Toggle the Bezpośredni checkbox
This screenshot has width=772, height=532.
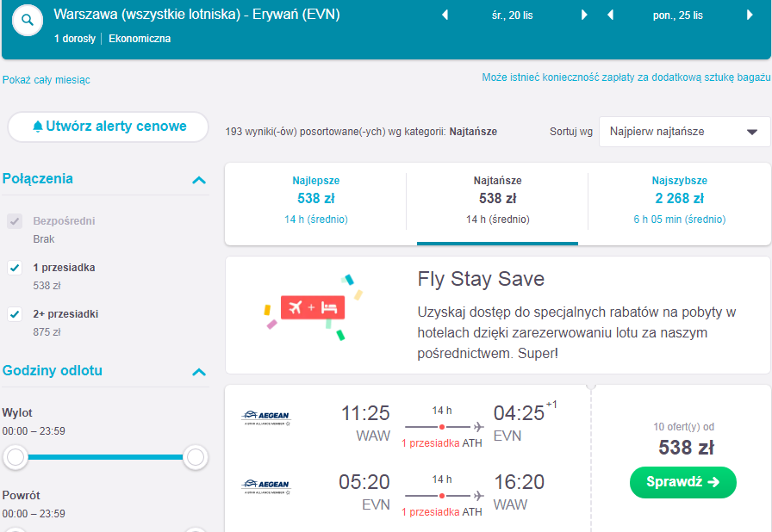pos(15,221)
